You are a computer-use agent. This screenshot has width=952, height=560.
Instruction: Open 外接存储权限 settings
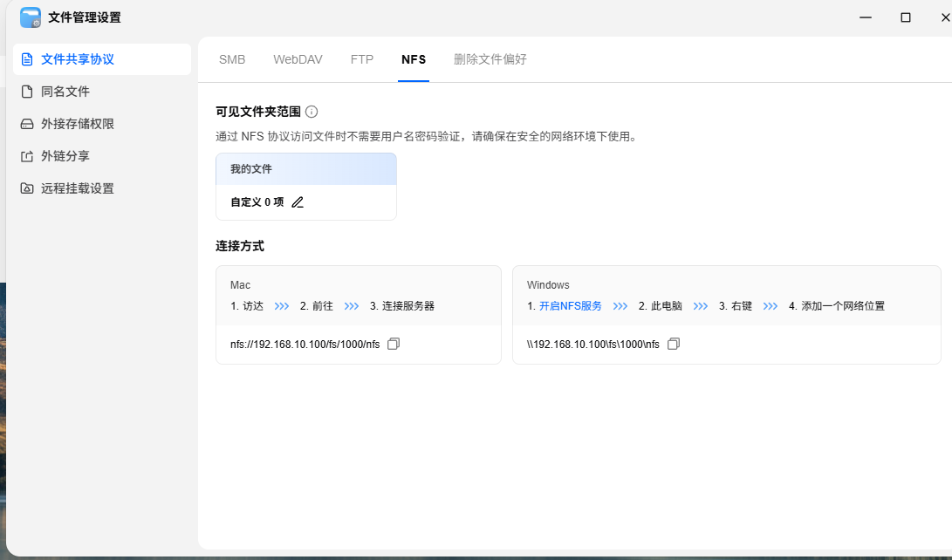tap(102, 124)
